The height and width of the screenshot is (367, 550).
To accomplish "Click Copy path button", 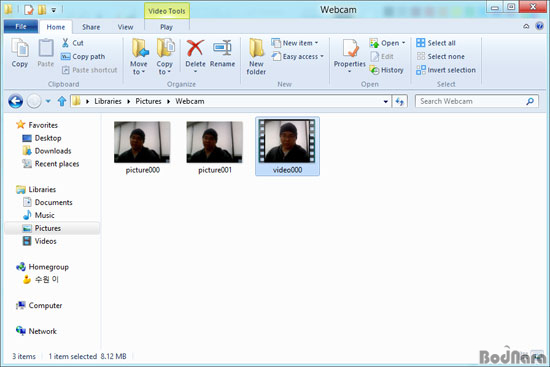I will (x=83, y=56).
